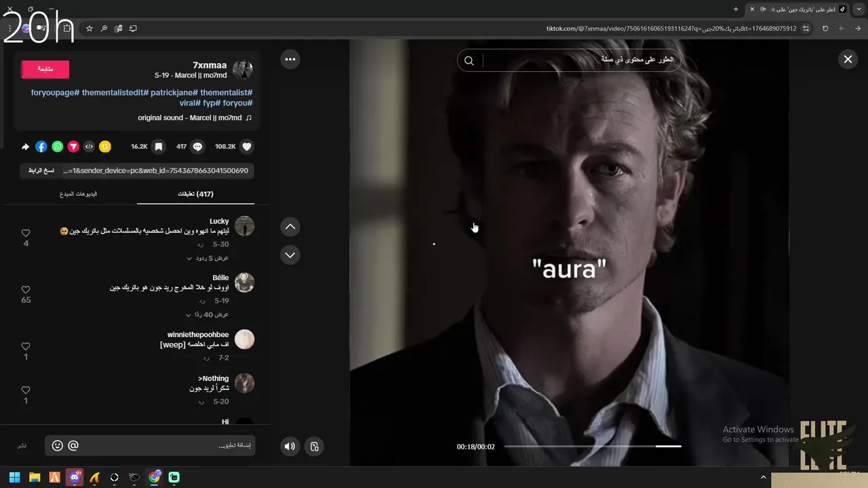The height and width of the screenshot is (488, 868).
Task: Share to Facebook
Action: 41,146
